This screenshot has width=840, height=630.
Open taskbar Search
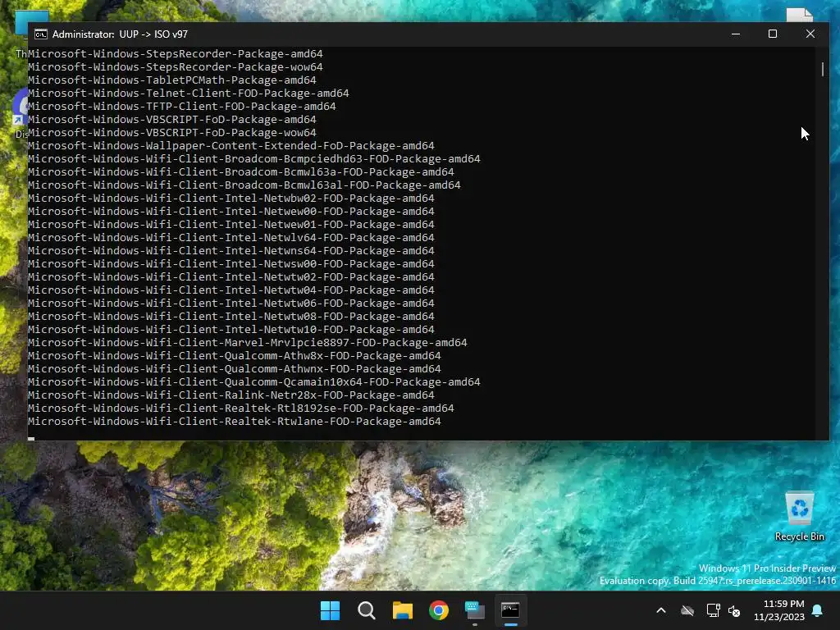click(367, 610)
